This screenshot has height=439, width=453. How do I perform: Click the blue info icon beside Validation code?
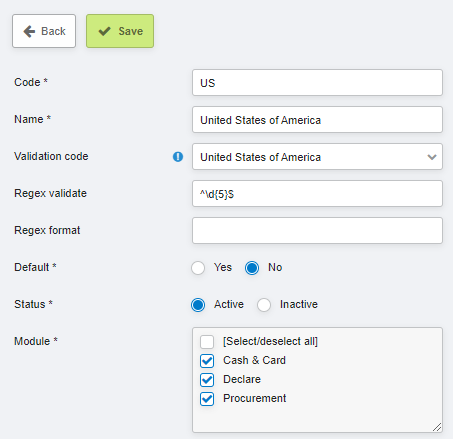pyautogui.click(x=178, y=157)
